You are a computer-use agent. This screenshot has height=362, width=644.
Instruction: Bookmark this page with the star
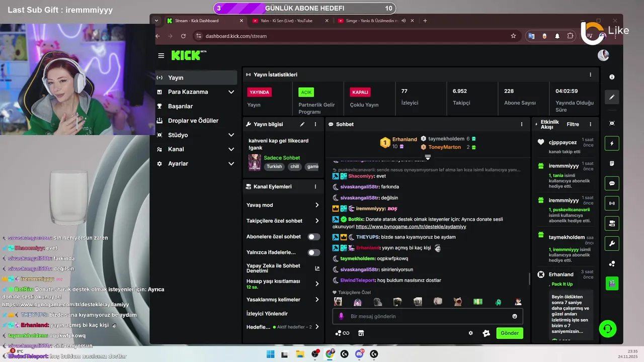tap(513, 36)
